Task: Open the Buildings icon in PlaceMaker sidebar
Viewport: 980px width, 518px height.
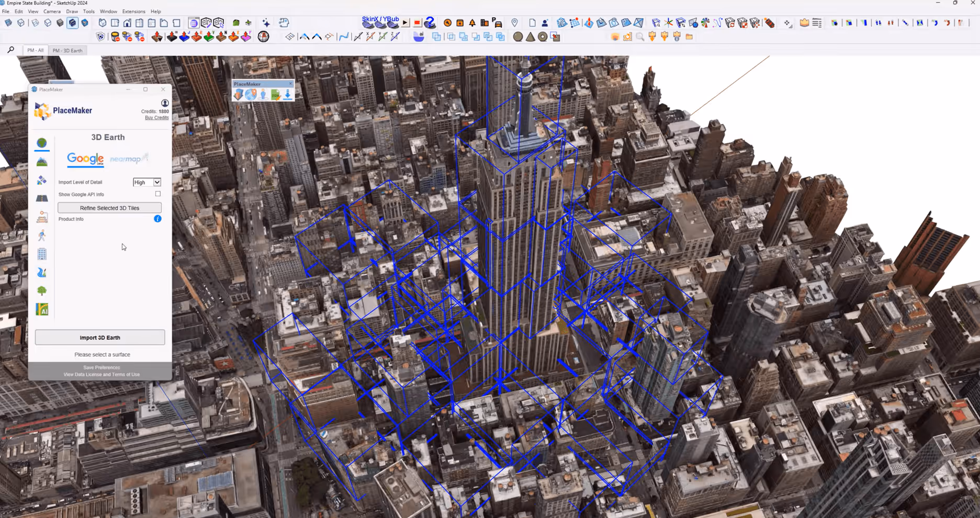Action: pyautogui.click(x=42, y=254)
